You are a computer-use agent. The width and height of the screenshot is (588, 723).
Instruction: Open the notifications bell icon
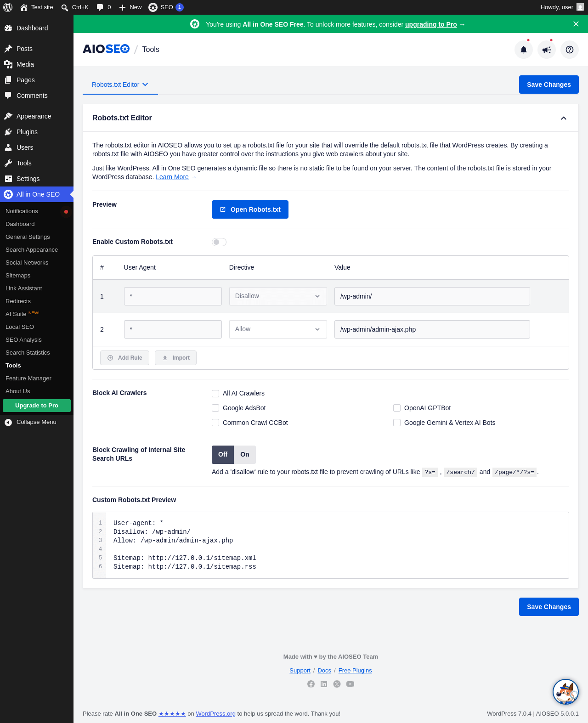coord(524,50)
